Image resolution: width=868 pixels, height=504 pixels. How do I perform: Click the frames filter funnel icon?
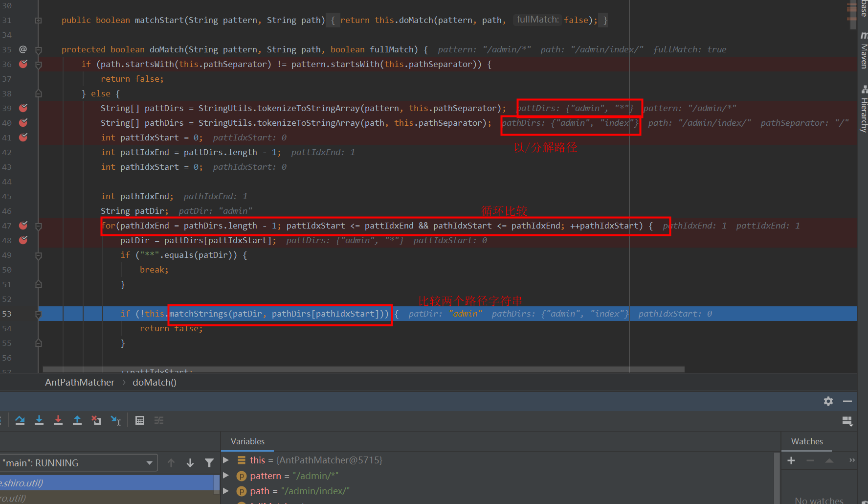209,463
